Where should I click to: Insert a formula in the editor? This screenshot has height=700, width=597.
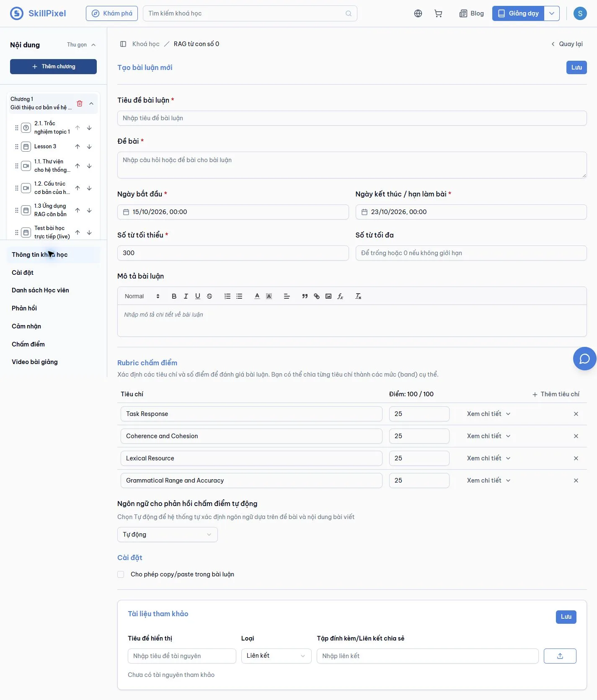click(x=340, y=296)
